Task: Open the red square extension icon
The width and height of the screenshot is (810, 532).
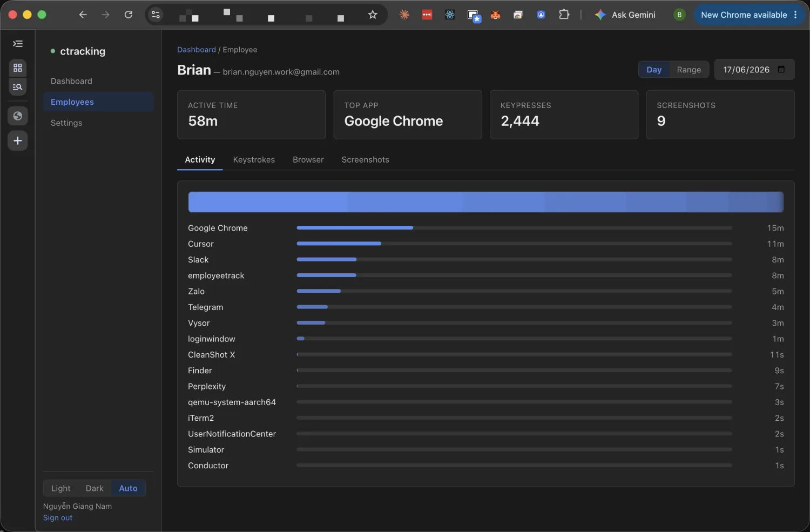Action: click(x=427, y=15)
